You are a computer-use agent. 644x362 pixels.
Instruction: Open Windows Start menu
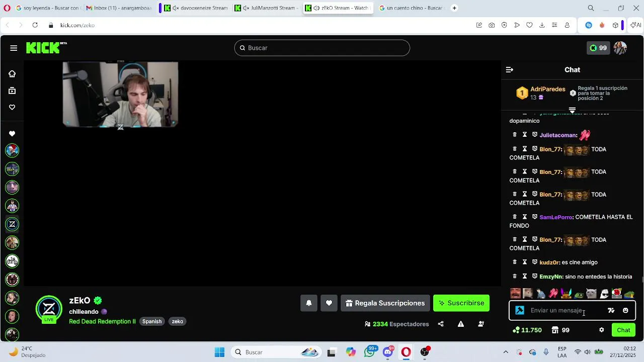(219, 352)
